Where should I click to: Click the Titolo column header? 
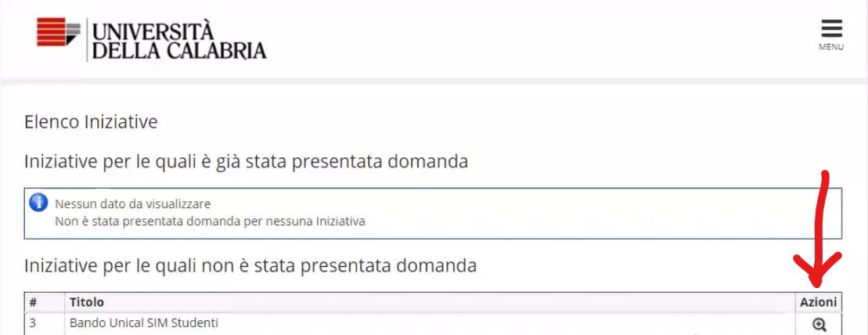coord(87,302)
